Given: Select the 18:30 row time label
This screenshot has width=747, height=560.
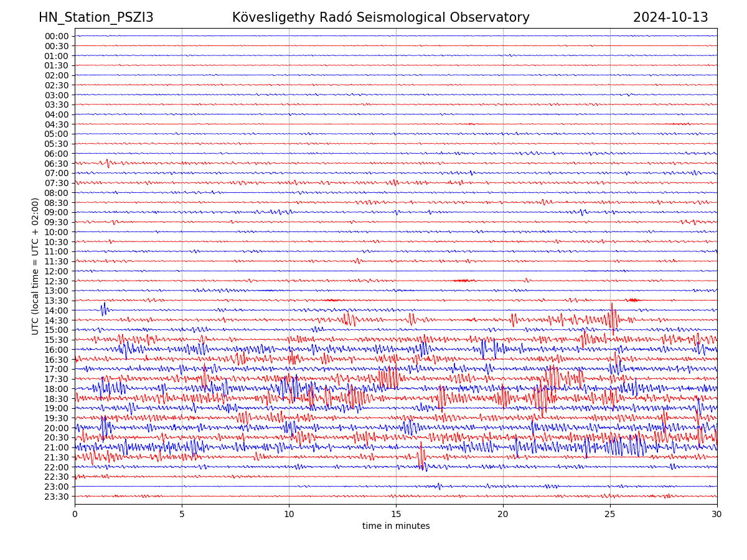Looking at the screenshot, I should pos(56,399).
